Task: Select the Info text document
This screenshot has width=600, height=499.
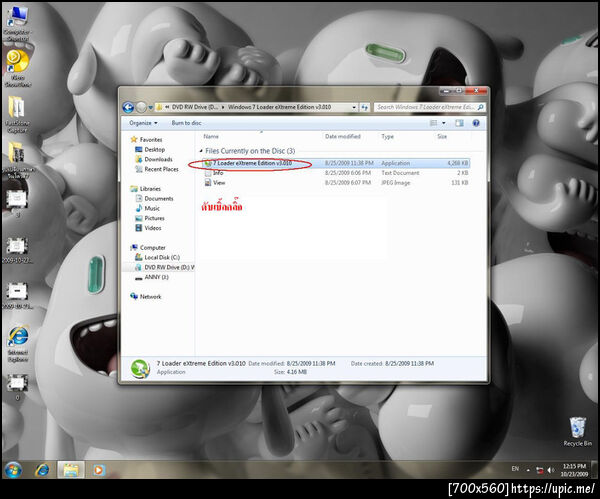Action: click(335, 173)
